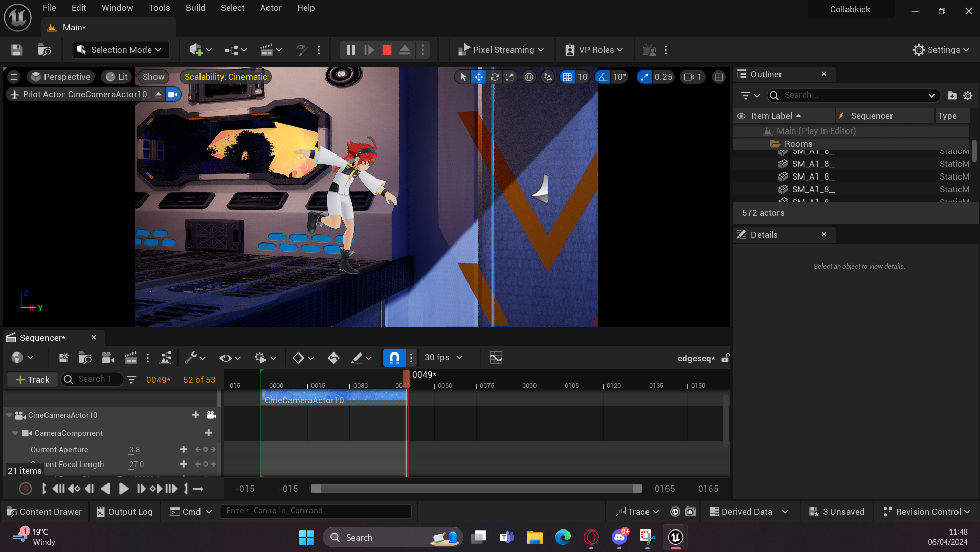Open the VP Roles dropdown
This screenshot has height=552, width=980.
594,50
